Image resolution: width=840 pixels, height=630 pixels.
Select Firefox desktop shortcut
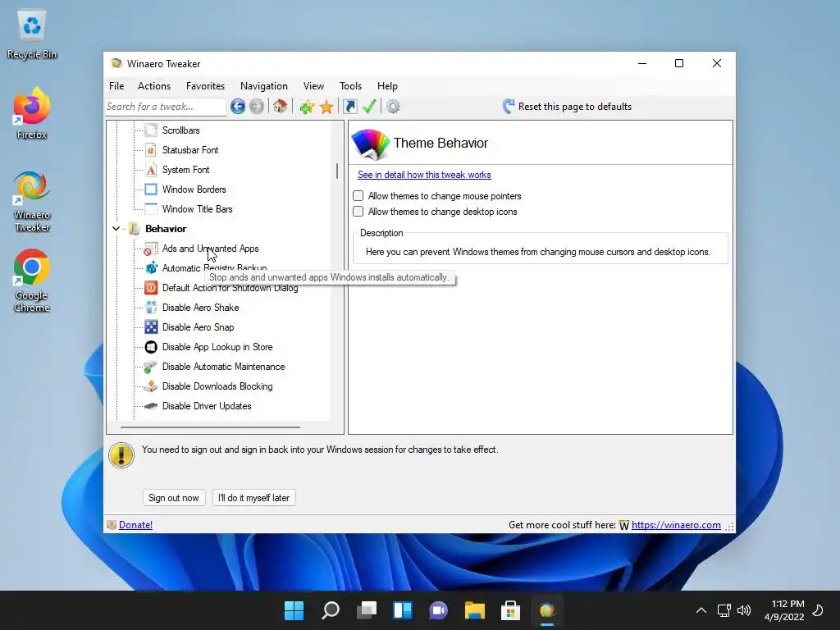(32, 113)
